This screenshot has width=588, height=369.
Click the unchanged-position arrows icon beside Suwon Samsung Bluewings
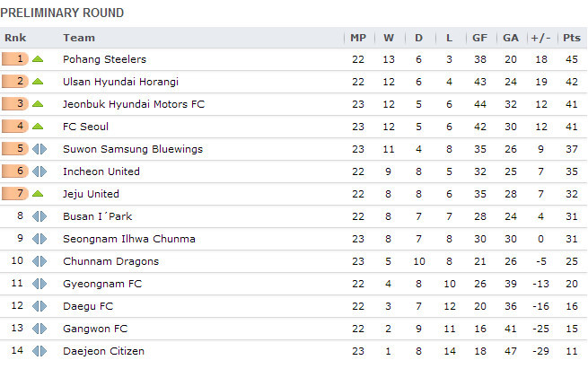[38, 149]
